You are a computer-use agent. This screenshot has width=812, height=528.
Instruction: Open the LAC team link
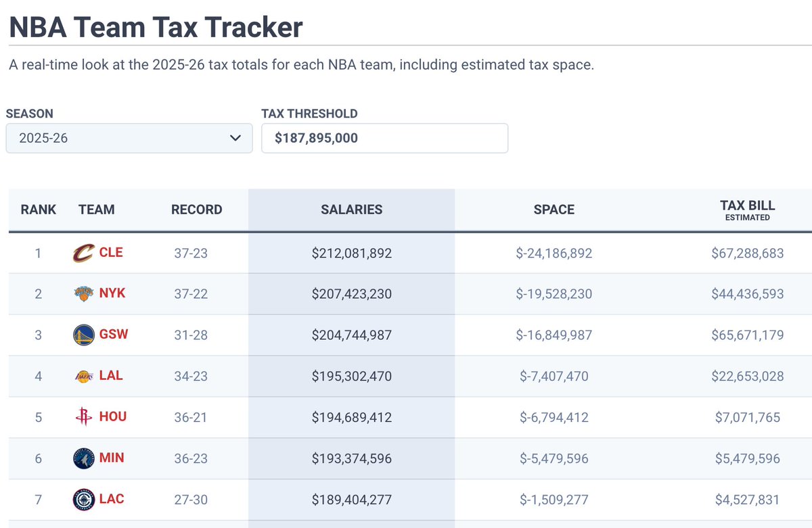coord(112,499)
